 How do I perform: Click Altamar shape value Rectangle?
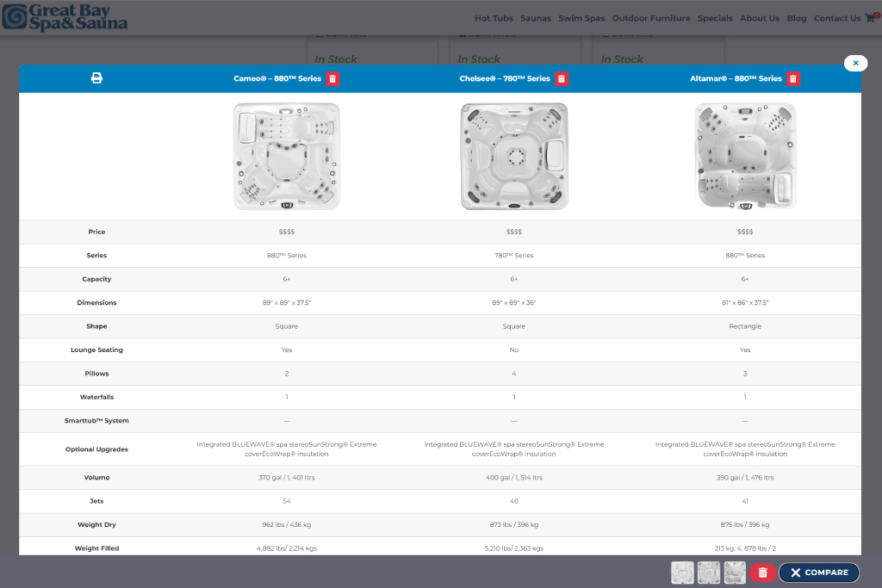point(745,326)
